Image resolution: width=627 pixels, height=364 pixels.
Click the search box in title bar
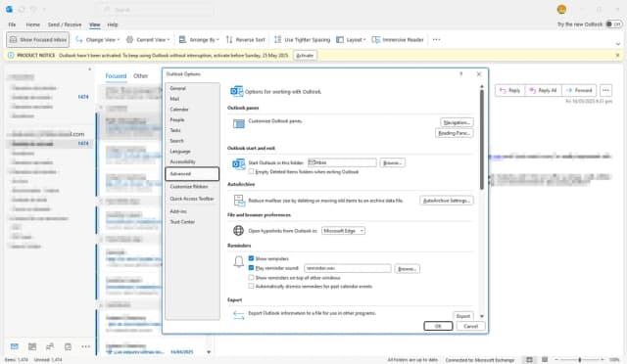point(154,10)
